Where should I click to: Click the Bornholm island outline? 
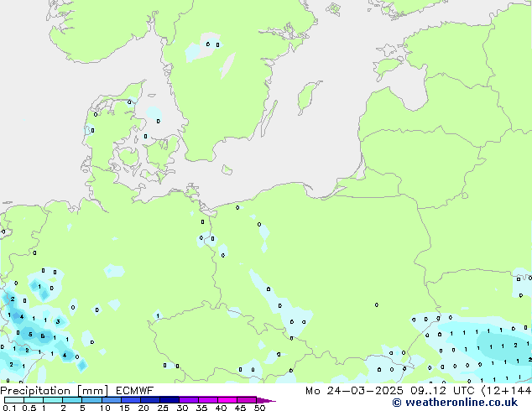click(x=227, y=169)
